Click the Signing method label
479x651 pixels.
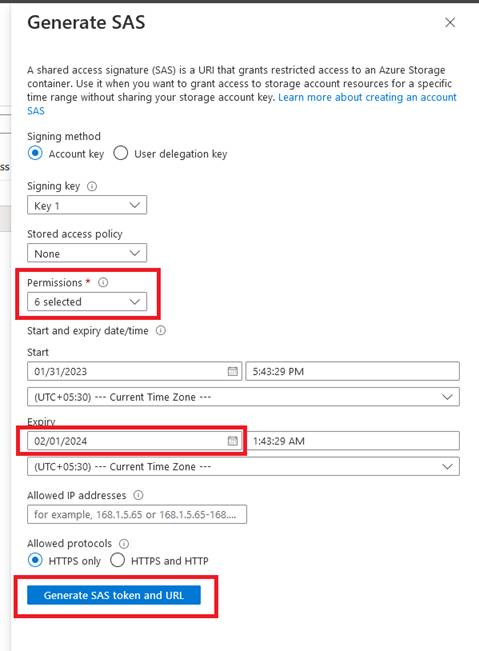point(64,136)
